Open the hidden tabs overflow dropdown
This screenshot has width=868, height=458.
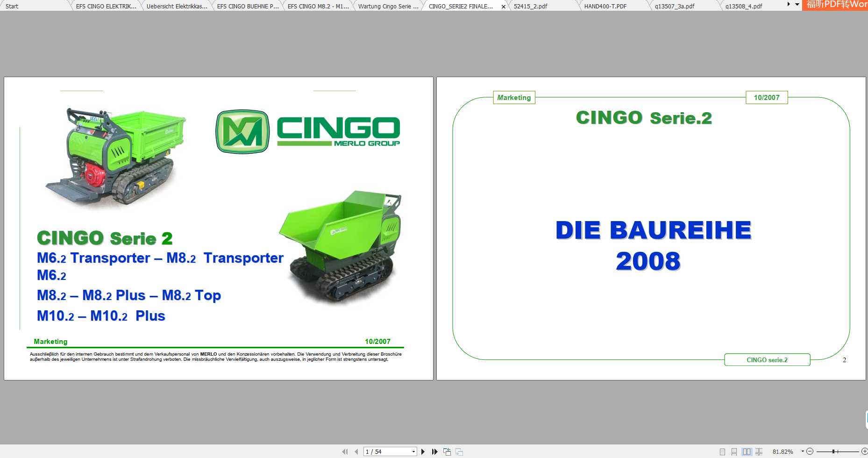(797, 4)
